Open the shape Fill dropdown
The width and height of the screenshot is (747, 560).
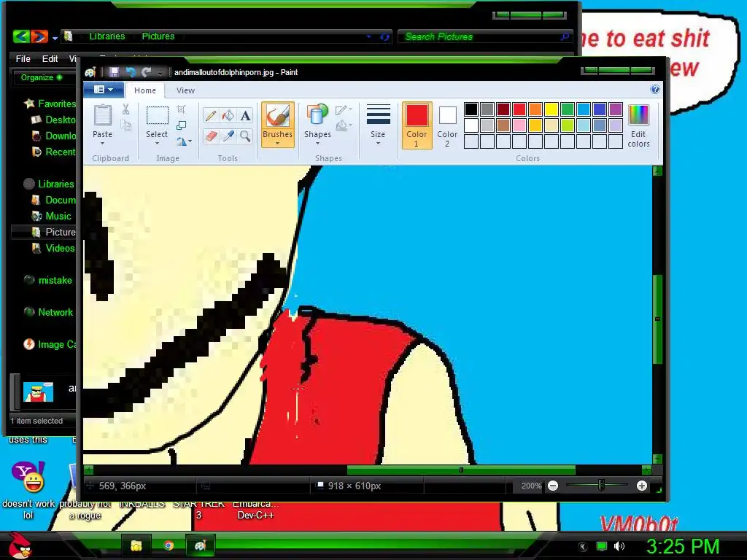click(344, 125)
